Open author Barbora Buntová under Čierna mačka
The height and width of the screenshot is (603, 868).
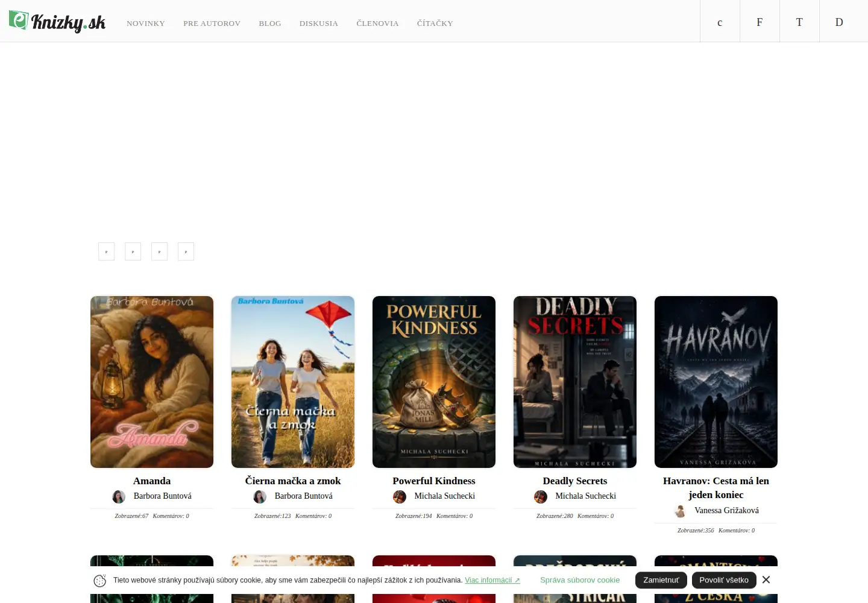[304, 496]
